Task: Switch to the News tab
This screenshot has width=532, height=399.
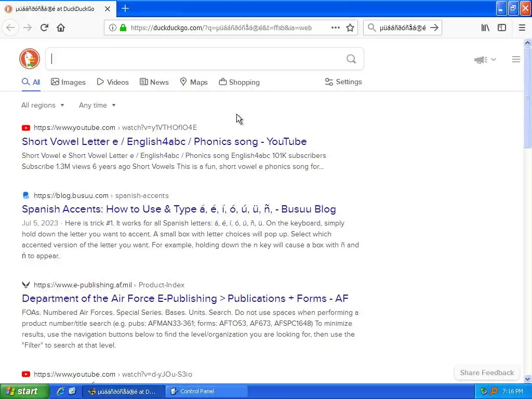Action: [154, 82]
